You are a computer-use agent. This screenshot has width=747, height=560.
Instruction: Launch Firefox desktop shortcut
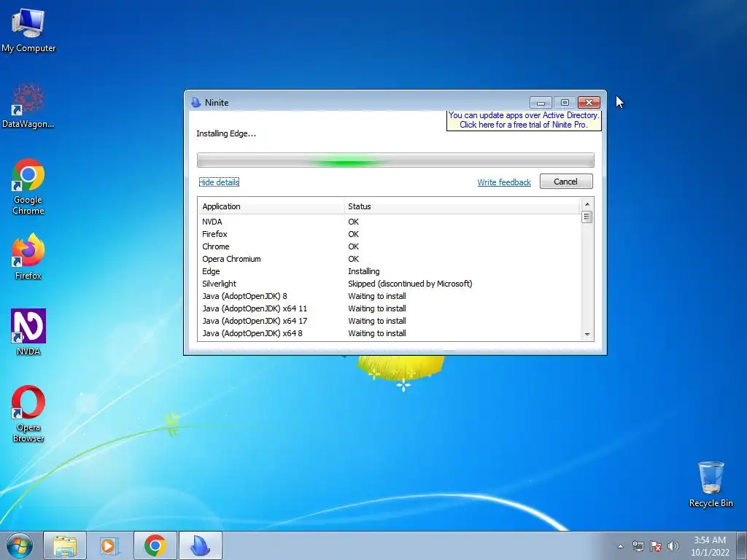[x=28, y=256]
